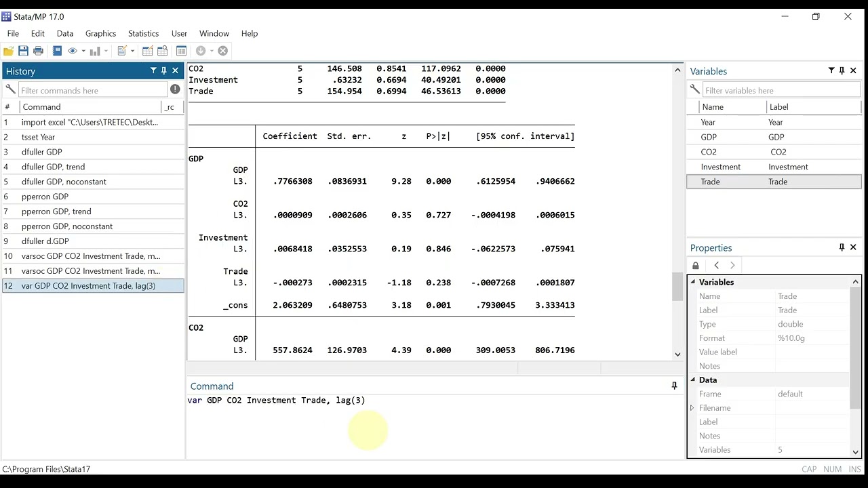Open the Data menu
The width and height of the screenshot is (868, 488).
click(x=65, y=33)
